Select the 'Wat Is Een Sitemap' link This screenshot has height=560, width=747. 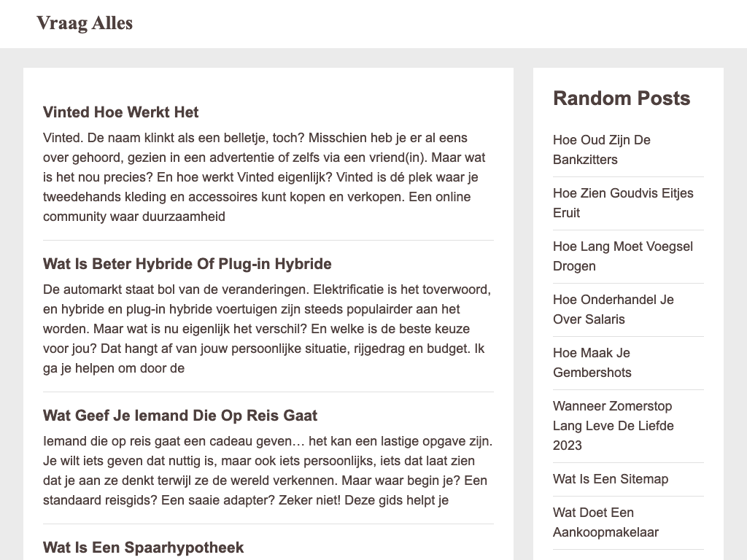[x=610, y=479]
